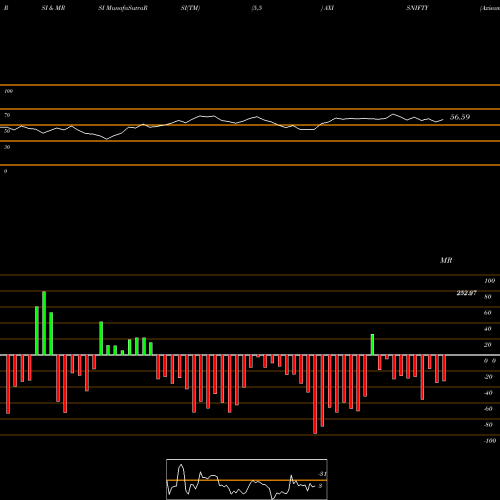The height and width of the screenshot is (500, 500).
Task: Click the -60 label on MR axis
Action: pyautogui.click(x=488, y=409)
